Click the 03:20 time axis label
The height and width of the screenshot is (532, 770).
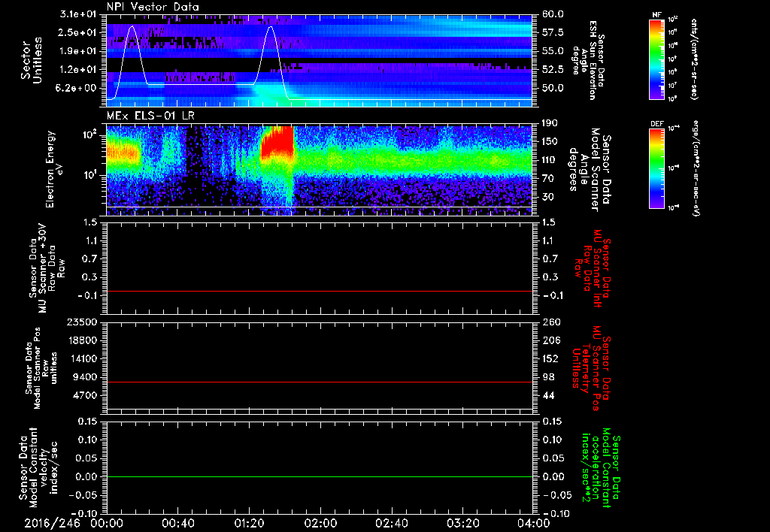[x=462, y=523]
